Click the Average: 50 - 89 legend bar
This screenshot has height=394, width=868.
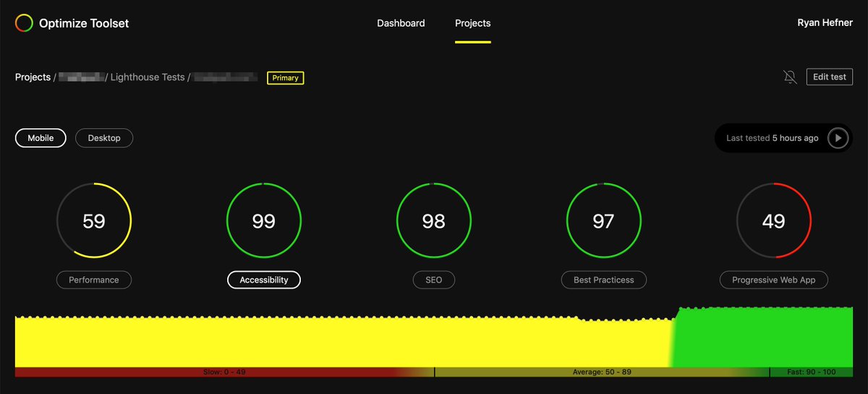(x=602, y=372)
